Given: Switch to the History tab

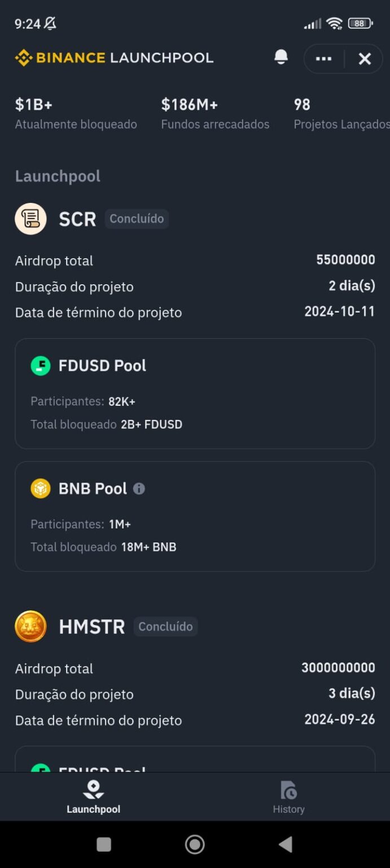Looking at the screenshot, I should click(288, 797).
